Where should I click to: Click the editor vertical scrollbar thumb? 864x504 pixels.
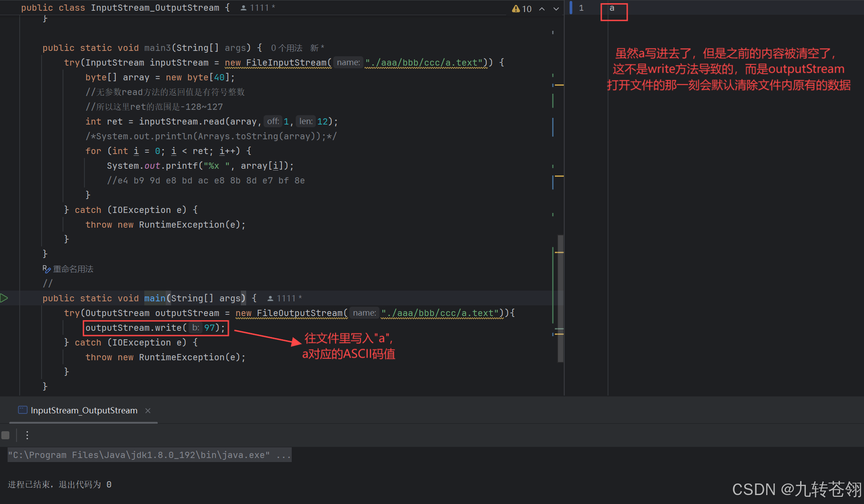point(560,298)
